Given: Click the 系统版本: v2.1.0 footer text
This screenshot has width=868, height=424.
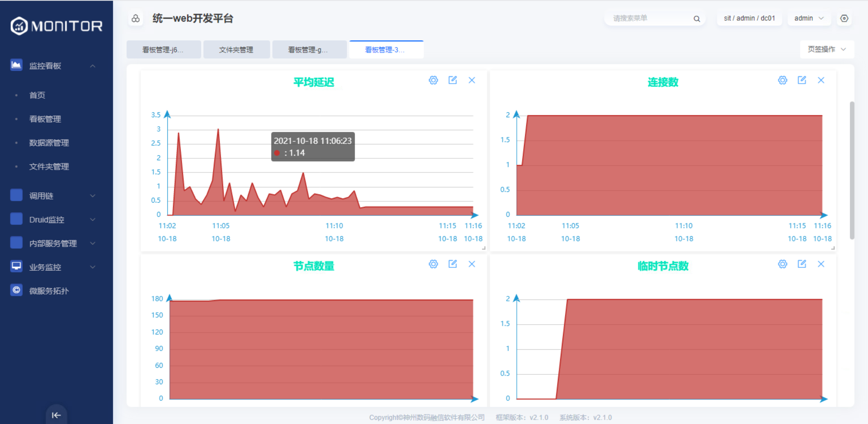Looking at the screenshot, I should pos(585,418).
